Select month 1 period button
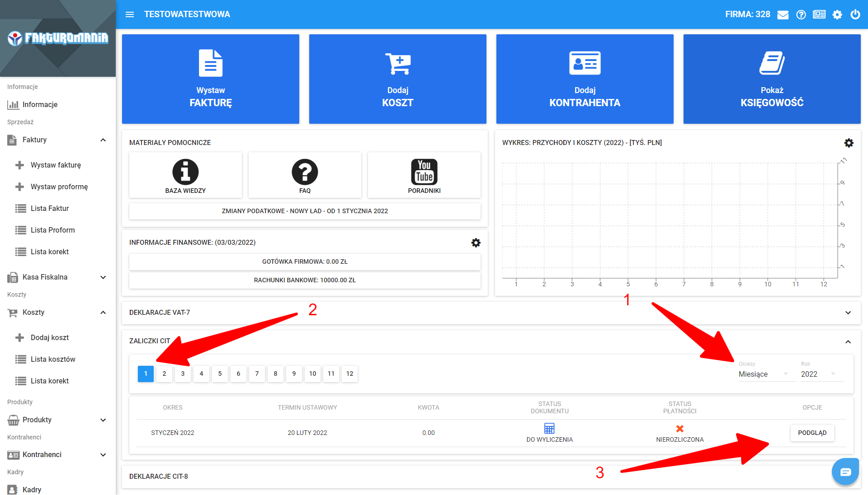The height and width of the screenshot is (495, 868). pos(146,374)
